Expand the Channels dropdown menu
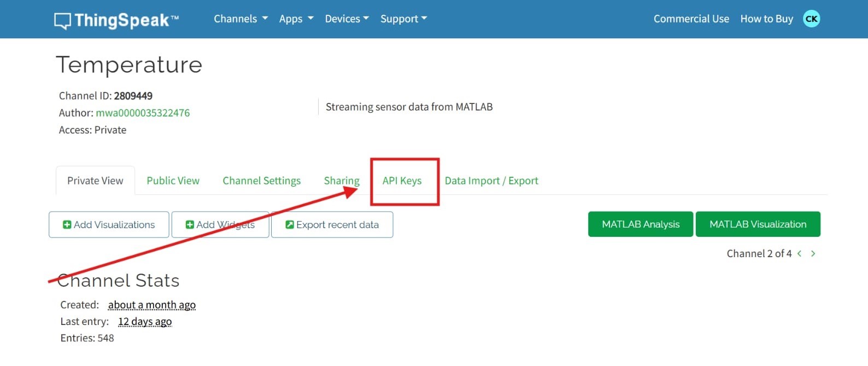This screenshot has width=868, height=366. pyautogui.click(x=241, y=19)
